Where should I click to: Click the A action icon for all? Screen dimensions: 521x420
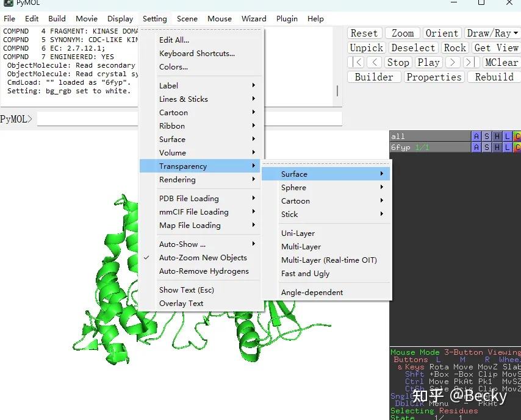(476, 137)
